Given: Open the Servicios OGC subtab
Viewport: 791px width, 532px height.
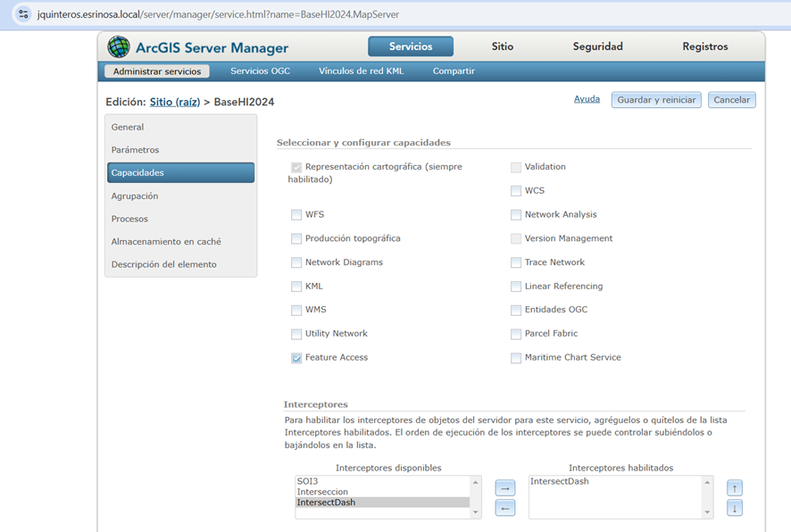Looking at the screenshot, I should coord(261,71).
